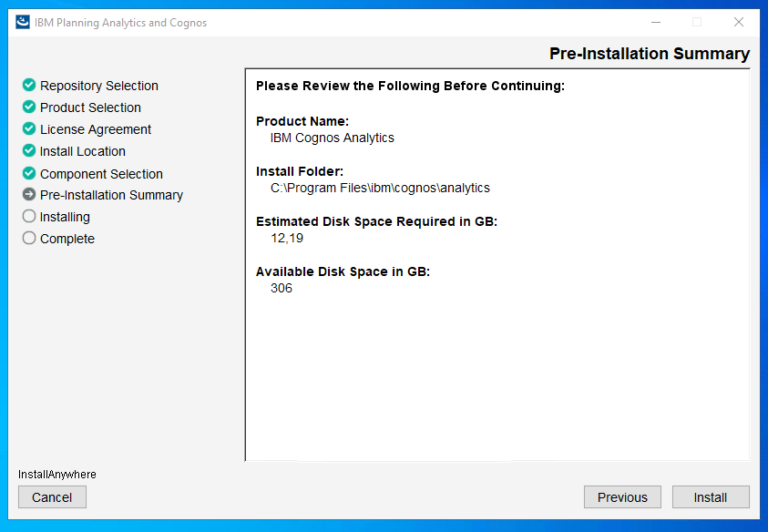Viewport: 768px width, 532px height.
Task: Open the Component Selection step
Action: click(101, 173)
